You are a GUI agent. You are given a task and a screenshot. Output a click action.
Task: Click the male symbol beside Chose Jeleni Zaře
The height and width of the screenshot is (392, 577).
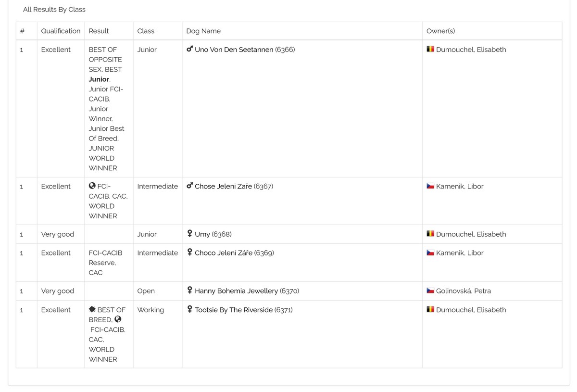tap(189, 186)
